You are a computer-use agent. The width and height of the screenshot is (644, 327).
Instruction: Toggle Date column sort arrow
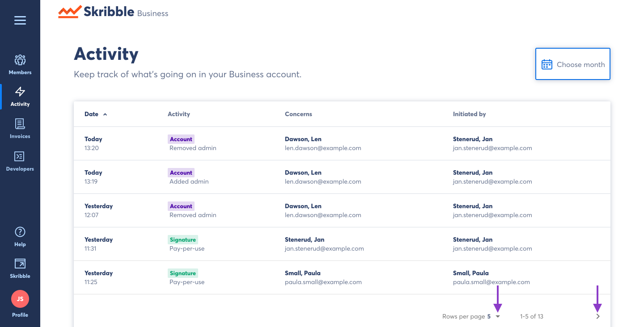[105, 114]
